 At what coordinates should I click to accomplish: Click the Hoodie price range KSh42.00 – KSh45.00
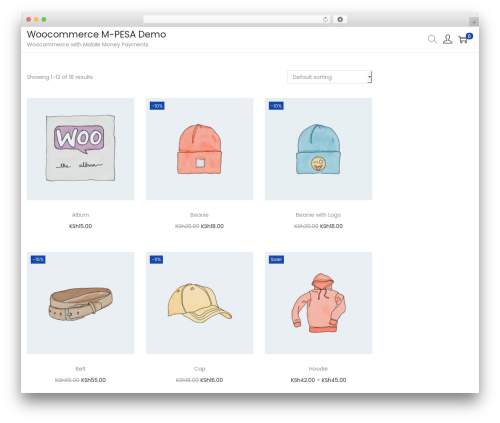click(318, 380)
